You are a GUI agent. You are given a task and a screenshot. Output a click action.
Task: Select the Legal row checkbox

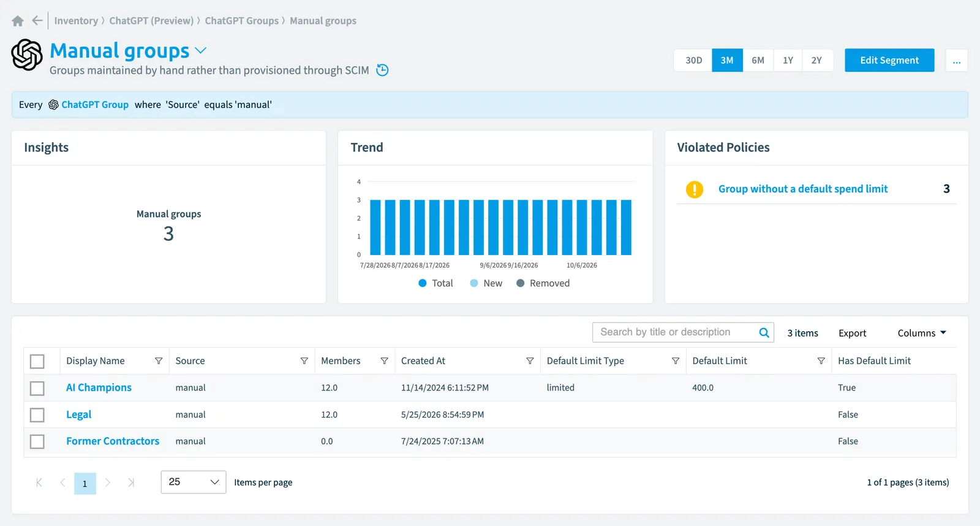coord(37,415)
